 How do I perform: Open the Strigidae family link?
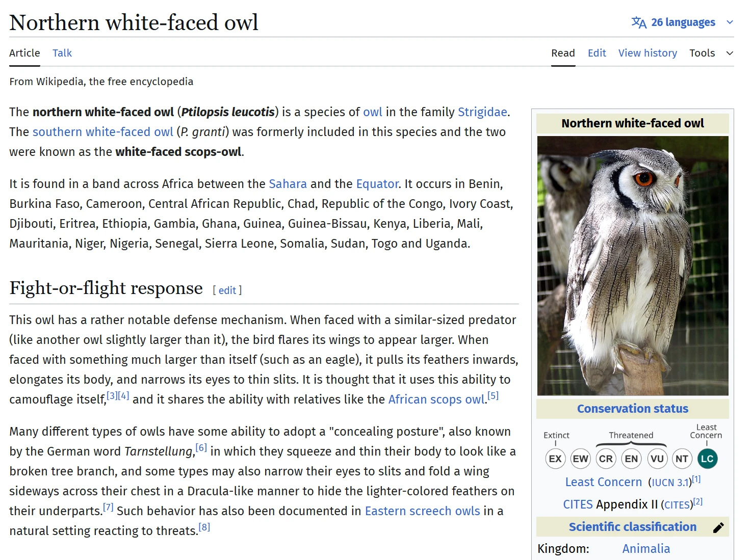coord(482,112)
